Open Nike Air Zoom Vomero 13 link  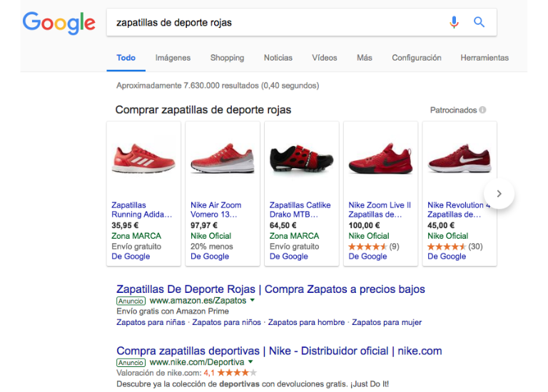[x=215, y=210]
